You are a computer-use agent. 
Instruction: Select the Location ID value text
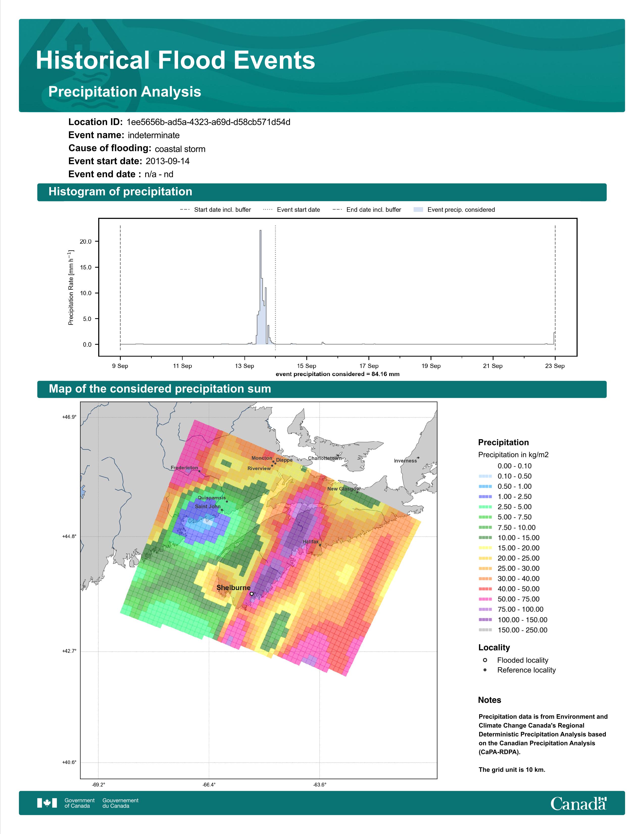(x=208, y=122)
